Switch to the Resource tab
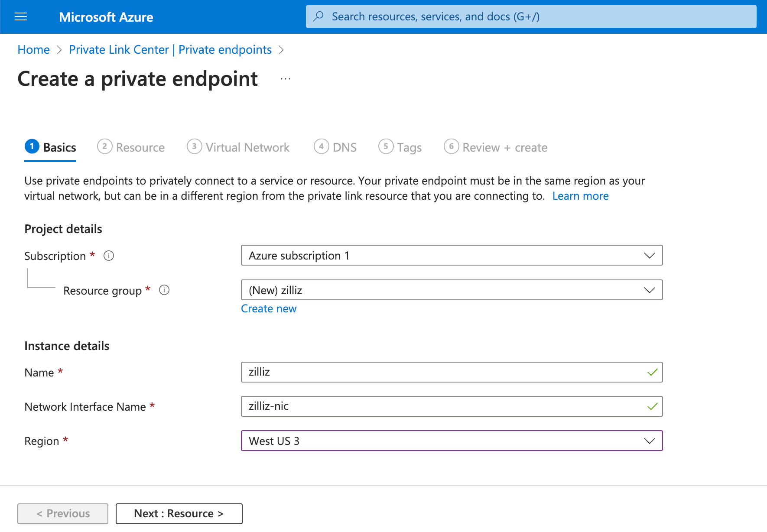 131,147
